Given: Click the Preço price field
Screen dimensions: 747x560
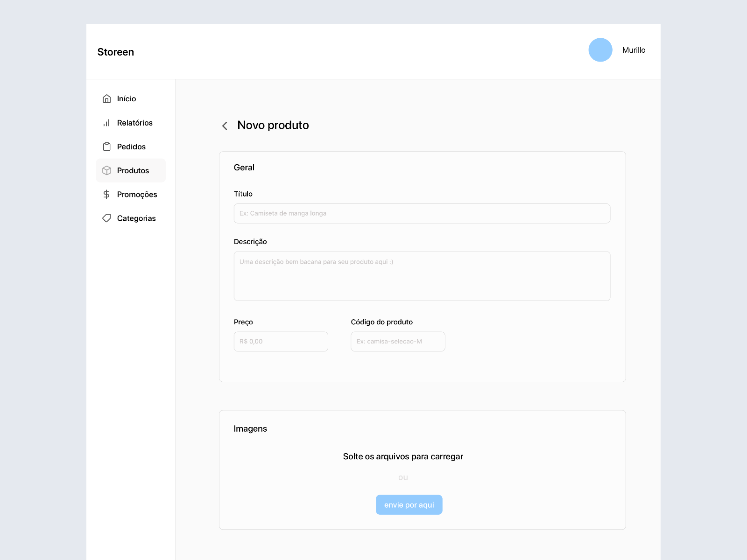Looking at the screenshot, I should pyautogui.click(x=280, y=341).
